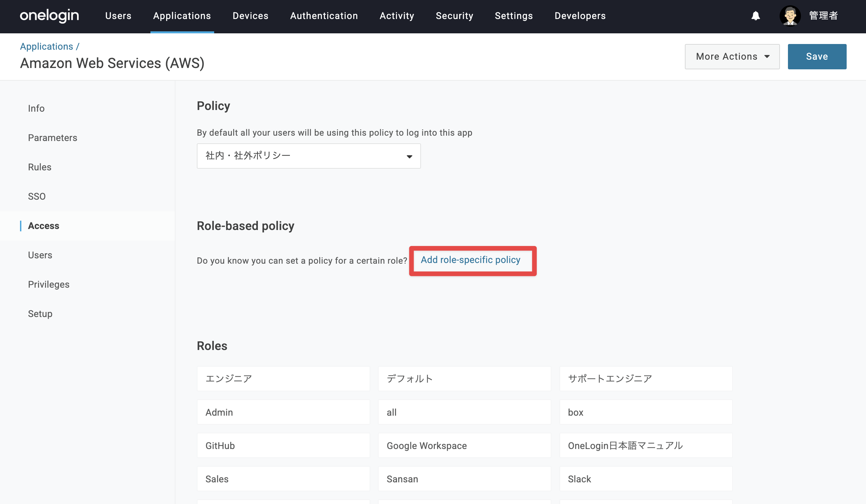Select the エンジニア role
866x504 pixels.
tap(283, 379)
